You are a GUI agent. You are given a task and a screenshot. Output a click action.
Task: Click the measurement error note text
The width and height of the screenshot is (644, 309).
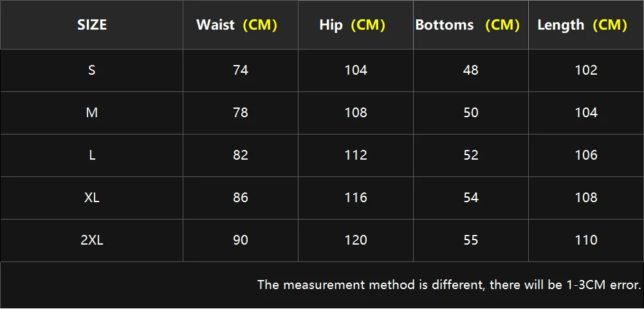tap(449, 285)
